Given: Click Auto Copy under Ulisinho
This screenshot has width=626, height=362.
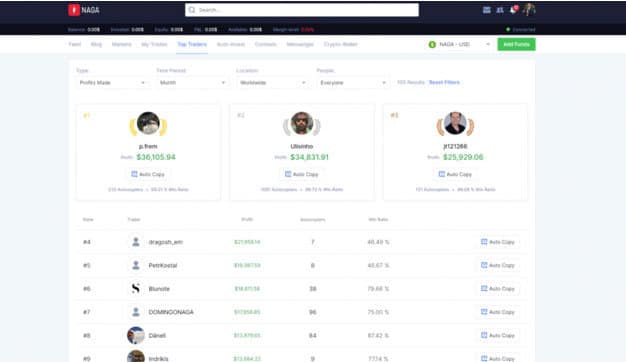Looking at the screenshot, I should click(x=301, y=174).
